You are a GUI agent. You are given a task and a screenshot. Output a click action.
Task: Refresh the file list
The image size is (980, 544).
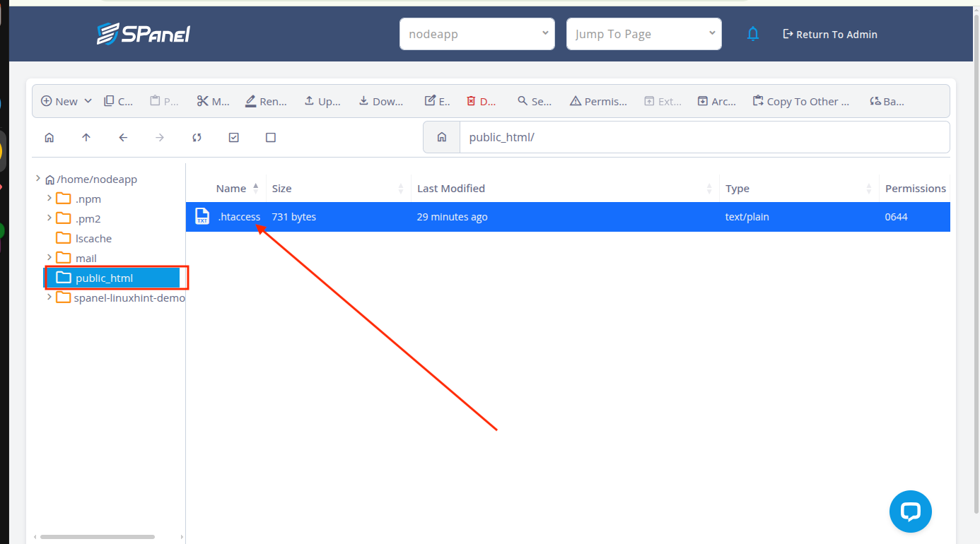click(x=197, y=138)
